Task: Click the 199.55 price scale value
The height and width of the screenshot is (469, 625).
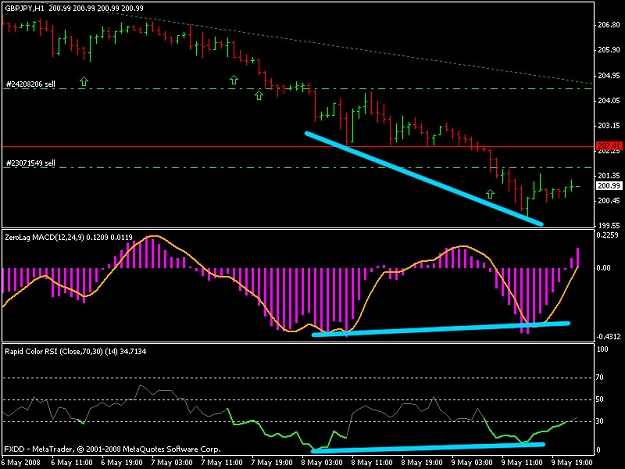Action: 609,225
